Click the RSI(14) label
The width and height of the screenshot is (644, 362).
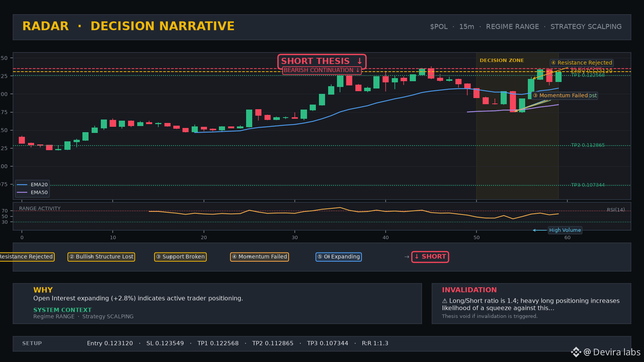click(x=616, y=210)
